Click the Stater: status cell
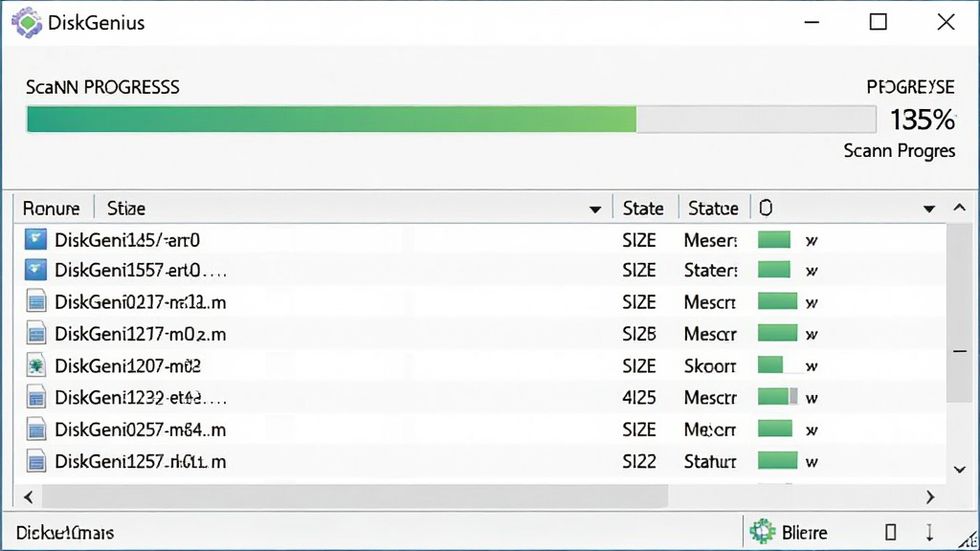Image resolution: width=980 pixels, height=551 pixels. [x=711, y=271]
